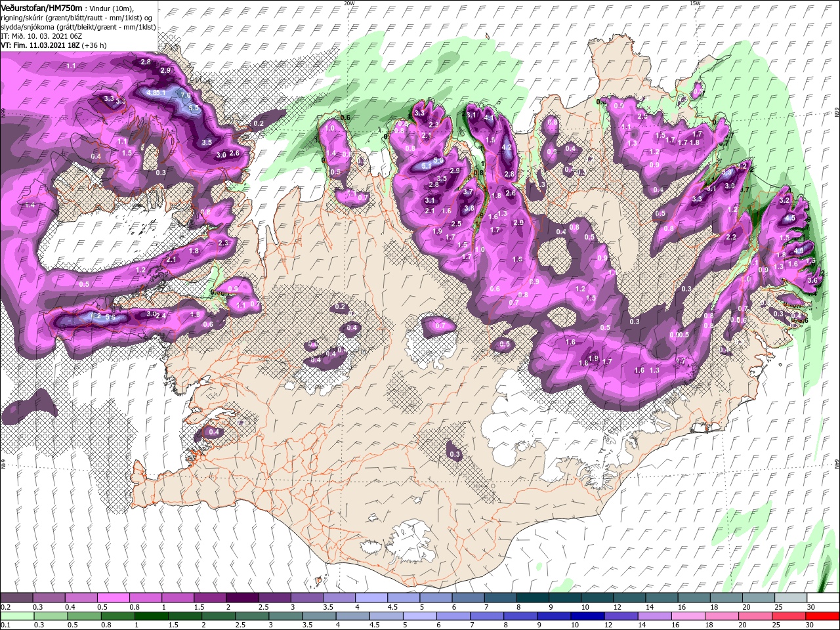This screenshot has width=840, height=630.
Task: Click the 3.6 snowfall value on map
Action: coord(812,280)
